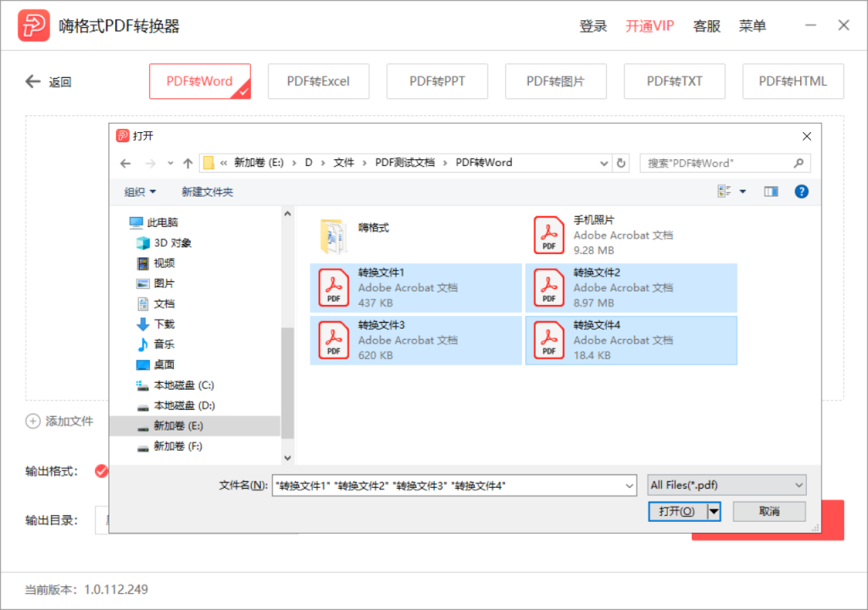Image resolution: width=868 pixels, height=610 pixels.
Task: Click the sidebar scroll down arrow
Action: pyautogui.click(x=287, y=457)
